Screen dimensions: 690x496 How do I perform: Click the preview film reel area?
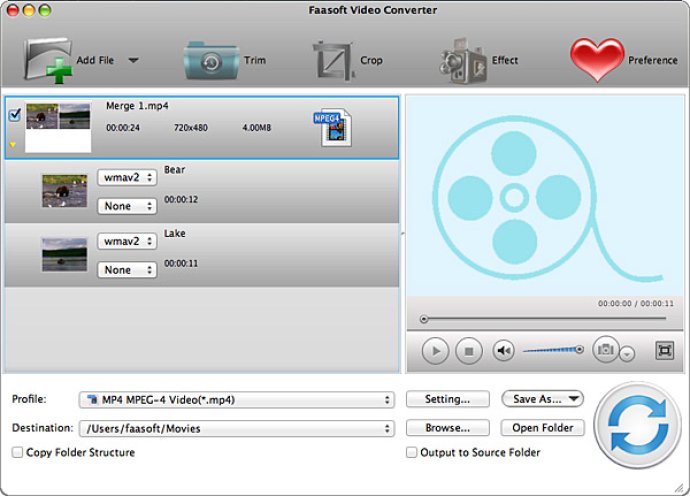[x=545, y=197]
